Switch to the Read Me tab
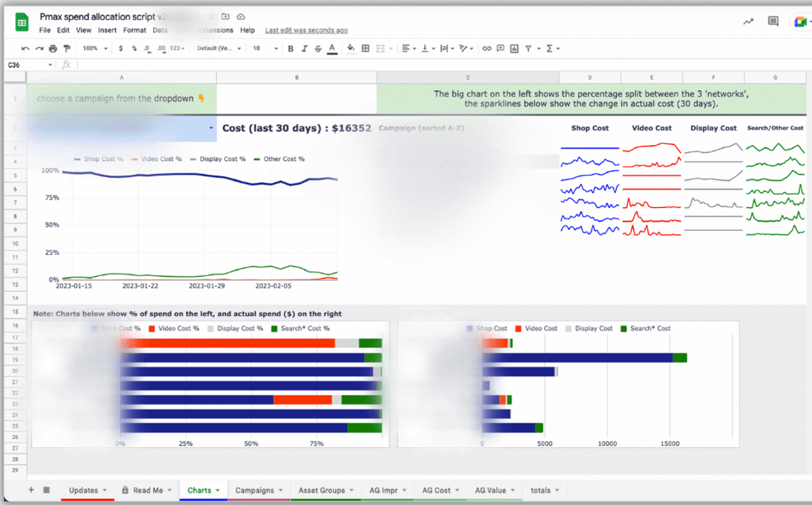Screen dimensions: 812x505 pos(147,491)
